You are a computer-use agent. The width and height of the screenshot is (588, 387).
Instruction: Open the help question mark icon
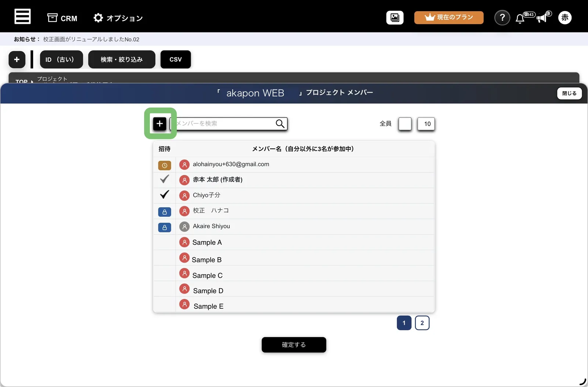(502, 18)
